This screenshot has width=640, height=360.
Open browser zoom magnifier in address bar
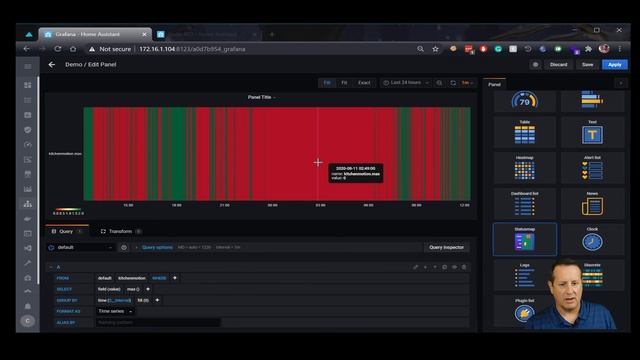420,49
